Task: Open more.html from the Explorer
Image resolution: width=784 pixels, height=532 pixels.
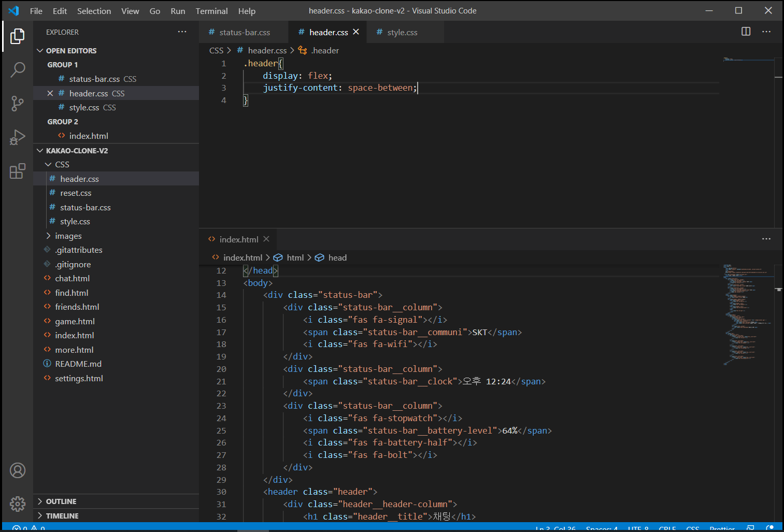Action: pos(116,350)
